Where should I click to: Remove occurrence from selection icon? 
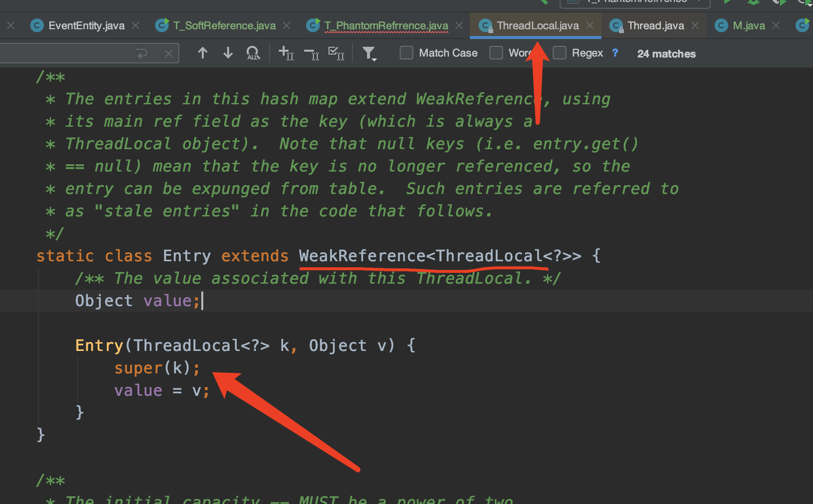coord(311,54)
